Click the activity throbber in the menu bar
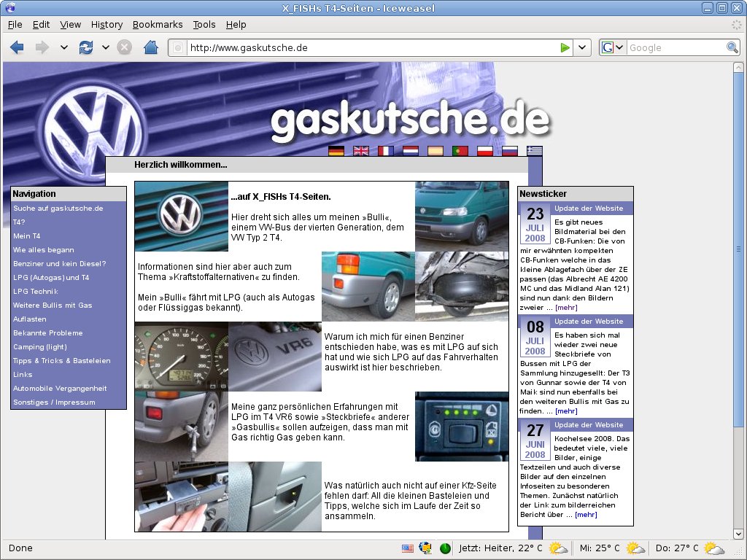Viewport: 747px width, 560px height. [737, 25]
